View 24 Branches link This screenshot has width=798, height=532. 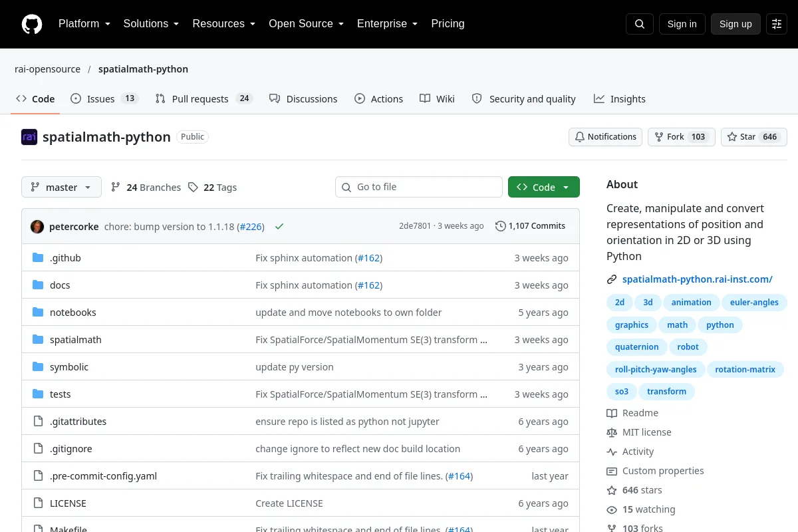click(x=146, y=188)
